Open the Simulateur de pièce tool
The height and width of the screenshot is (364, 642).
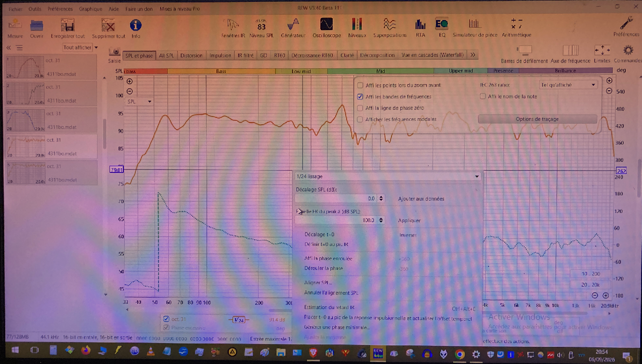pos(475,28)
